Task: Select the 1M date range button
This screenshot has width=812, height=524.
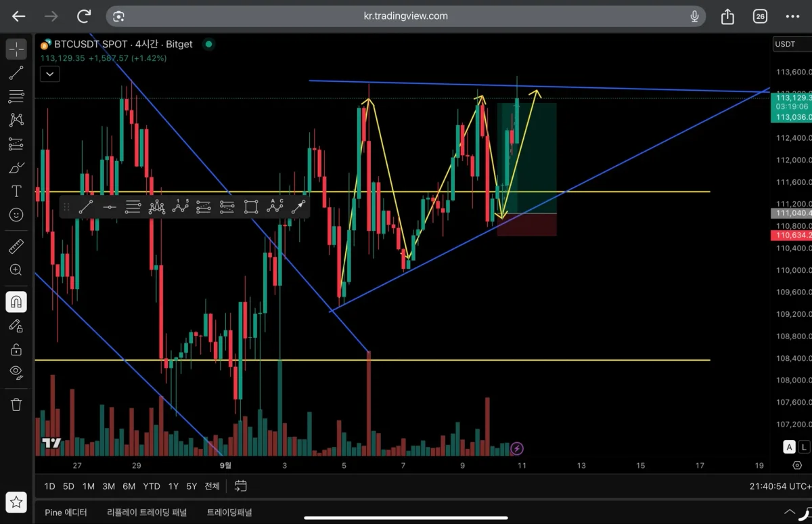Action: pyautogui.click(x=89, y=486)
